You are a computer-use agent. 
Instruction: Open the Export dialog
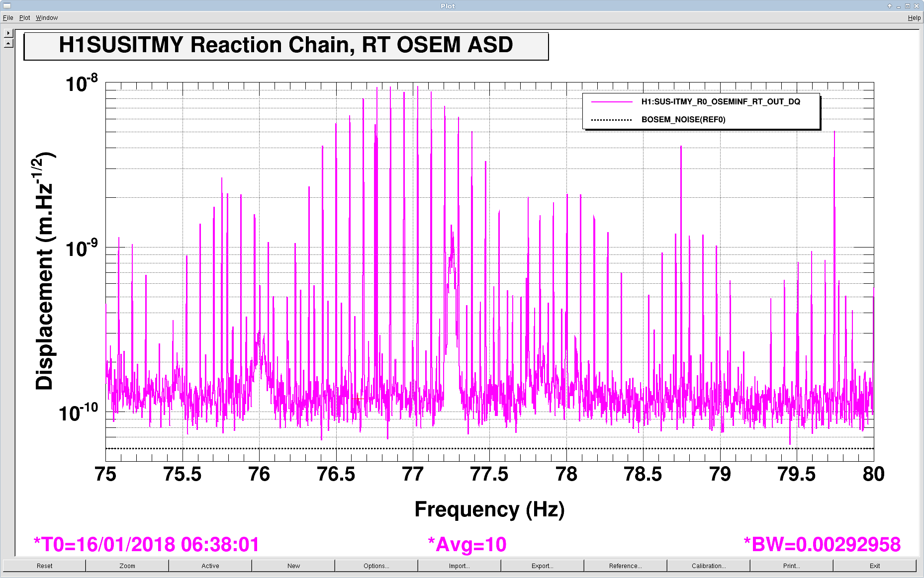tap(542, 566)
